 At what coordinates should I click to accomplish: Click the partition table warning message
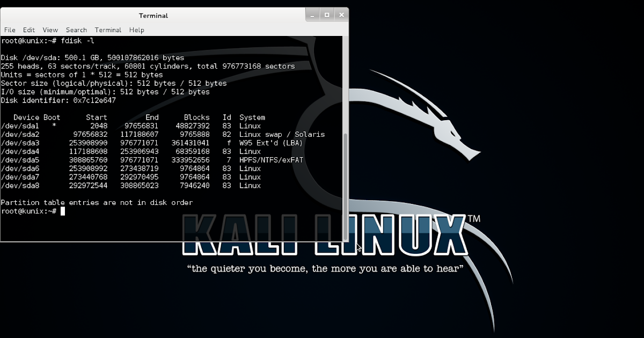pyautogui.click(x=97, y=202)
